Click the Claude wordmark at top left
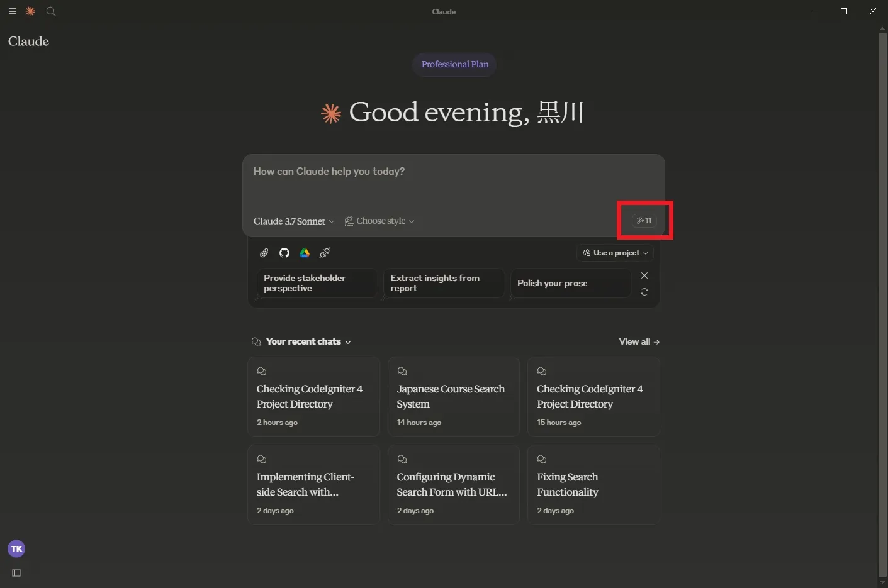 pyautogui.click(x=28, y=41)
